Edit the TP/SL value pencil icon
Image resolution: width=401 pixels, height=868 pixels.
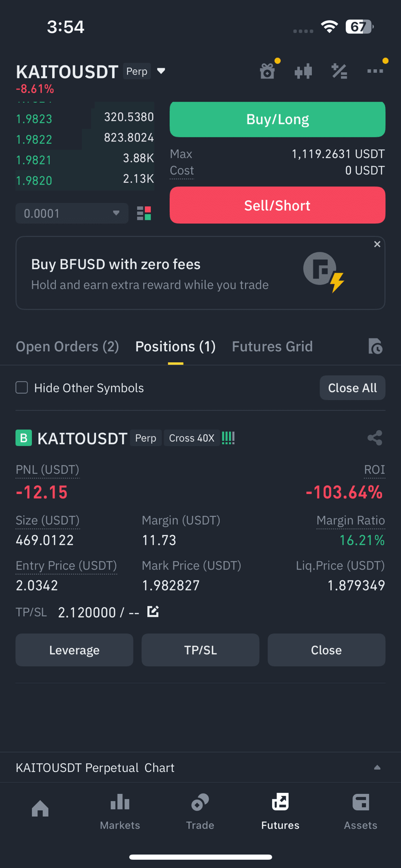point(153,611)
